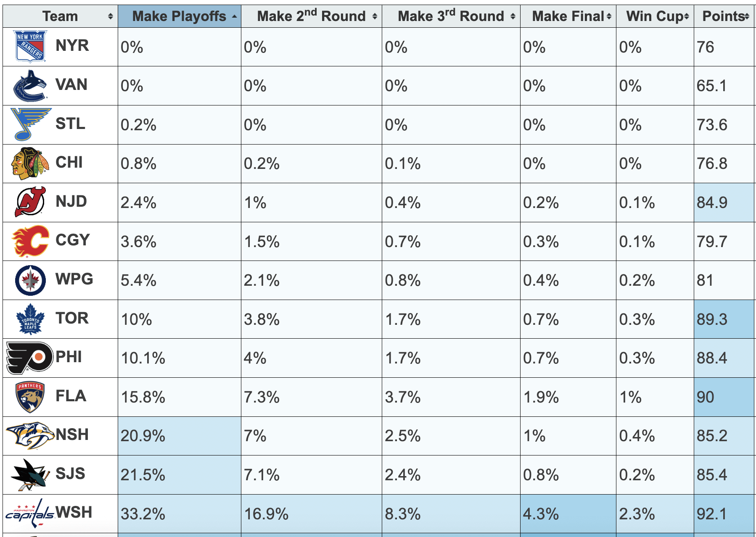This screenshot has height=537, width=756.
Task: Click the Winnipeg Jets logo
Action: [30, 280]
